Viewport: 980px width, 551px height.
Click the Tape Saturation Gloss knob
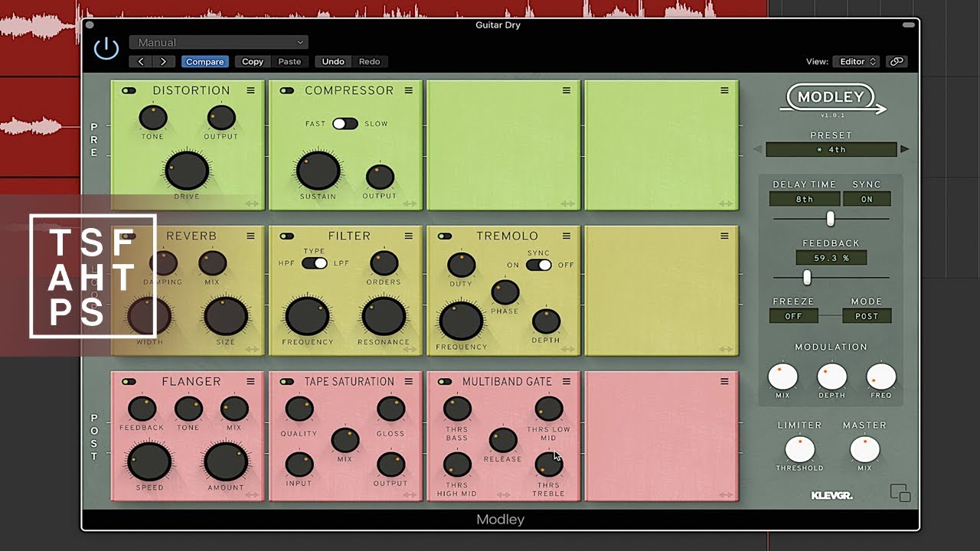tap(391, 409)
